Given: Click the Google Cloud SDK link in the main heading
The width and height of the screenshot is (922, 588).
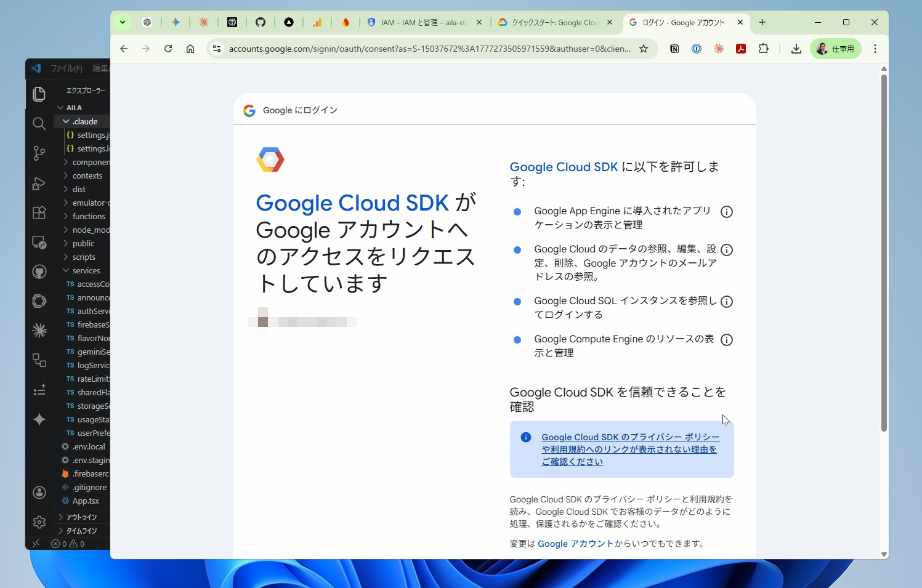Looking at the screenshot, I should pos(352,203).
